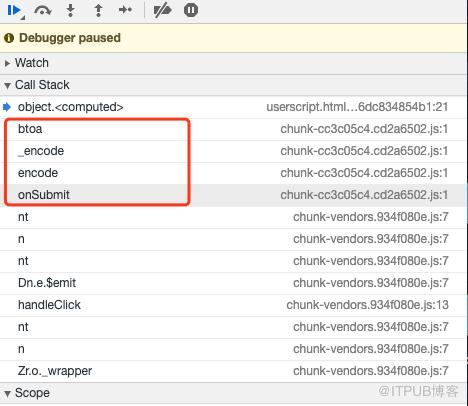Toggle Pause on exceptions icon

191,10
